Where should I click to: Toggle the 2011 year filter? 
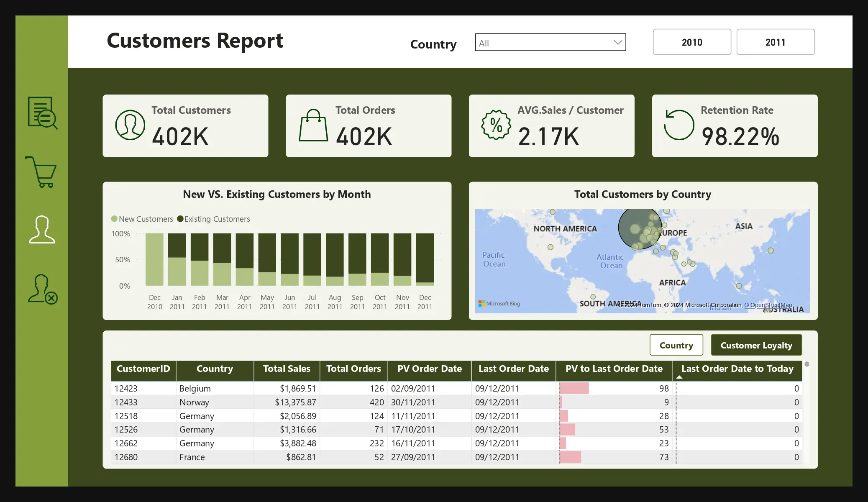point(775,42)
